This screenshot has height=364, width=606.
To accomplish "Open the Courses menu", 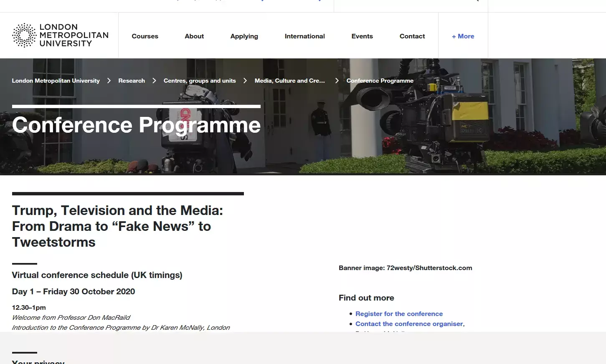I will (145, 36).
